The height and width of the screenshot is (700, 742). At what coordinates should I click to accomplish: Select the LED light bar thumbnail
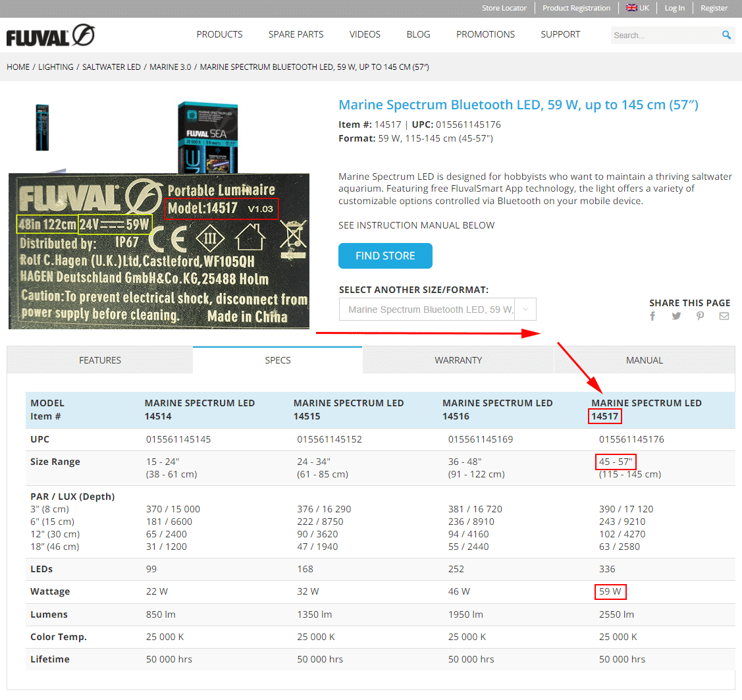click(x=42, y=128)
